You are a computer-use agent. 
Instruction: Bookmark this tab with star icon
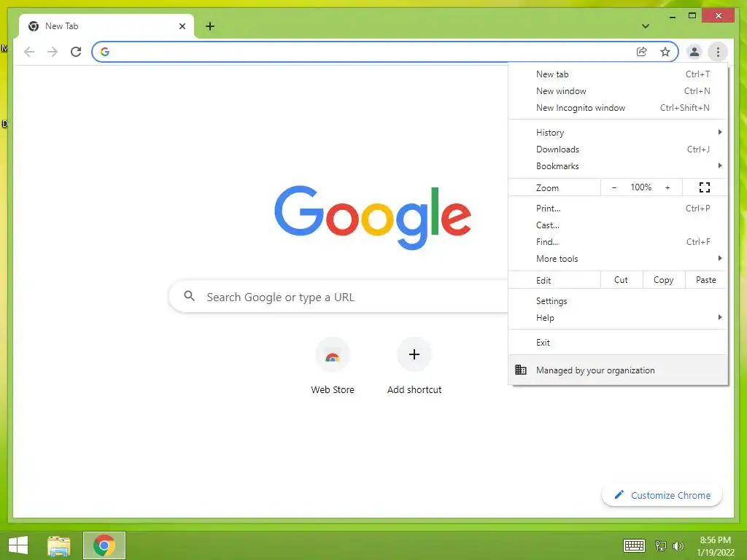click(x=665, y=52)
